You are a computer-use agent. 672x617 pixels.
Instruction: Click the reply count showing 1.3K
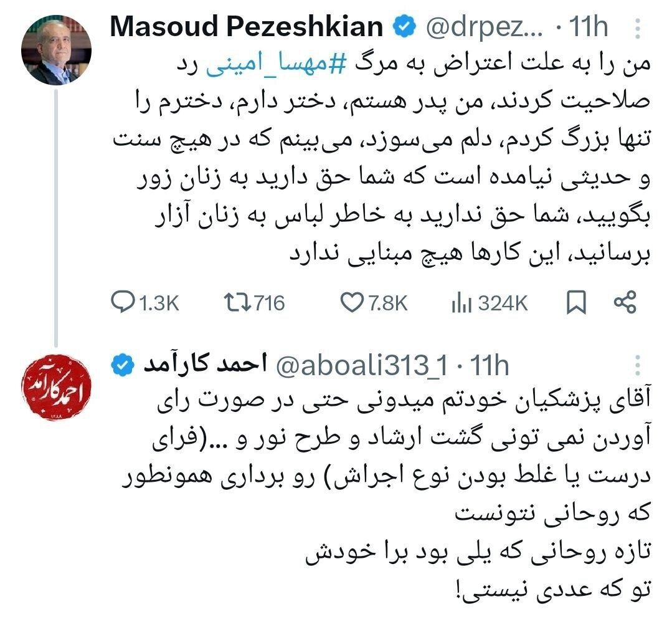click(151, 302)
